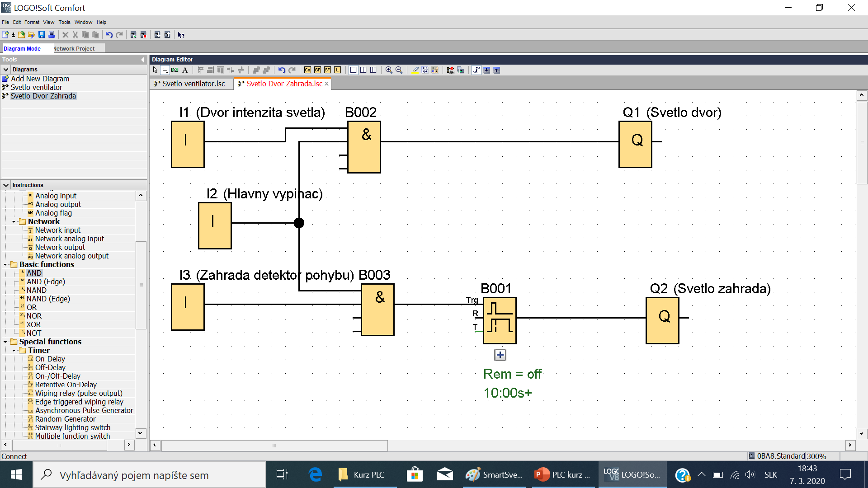The width and height of the screenshot is (868, 488).
Task: Toggle the basic functions 'GF' toolbar
Action: coord(317,70)
